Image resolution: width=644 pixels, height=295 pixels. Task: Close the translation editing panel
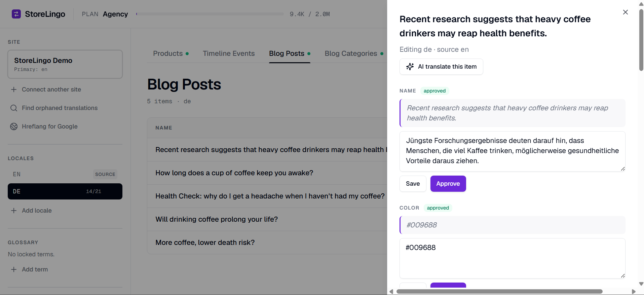click(x=626, y=12)
